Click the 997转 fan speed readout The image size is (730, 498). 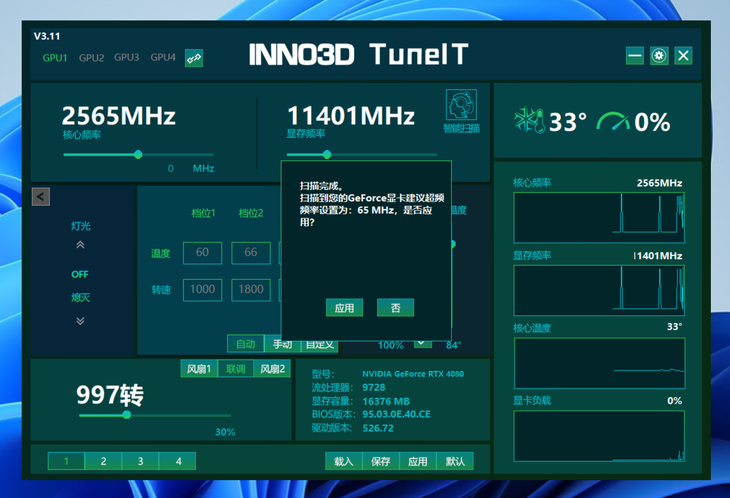110,395
